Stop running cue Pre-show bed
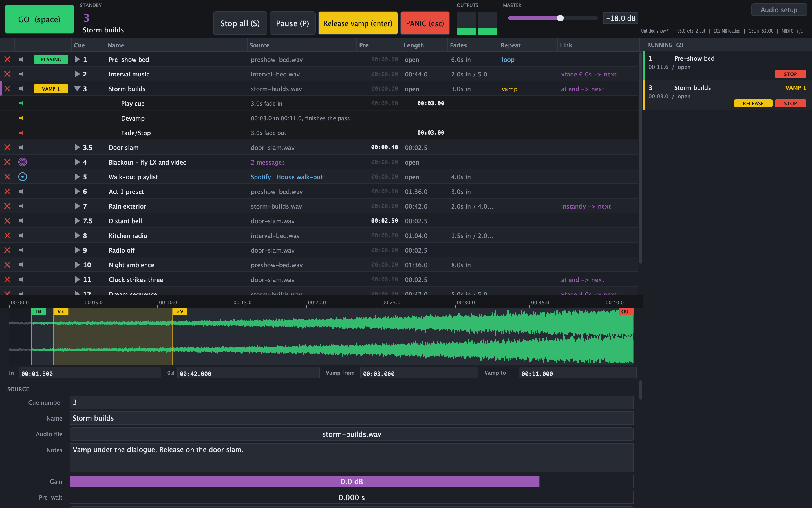This screenshot has height=508, width=812. point(790,74)
